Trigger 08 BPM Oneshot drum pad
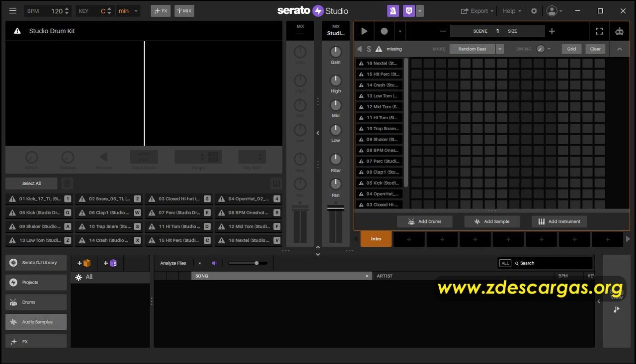 point(248,213)
